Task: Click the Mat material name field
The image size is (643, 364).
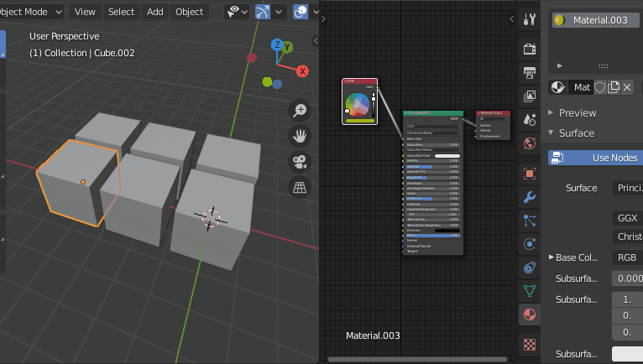Action: tap(582, 87)
